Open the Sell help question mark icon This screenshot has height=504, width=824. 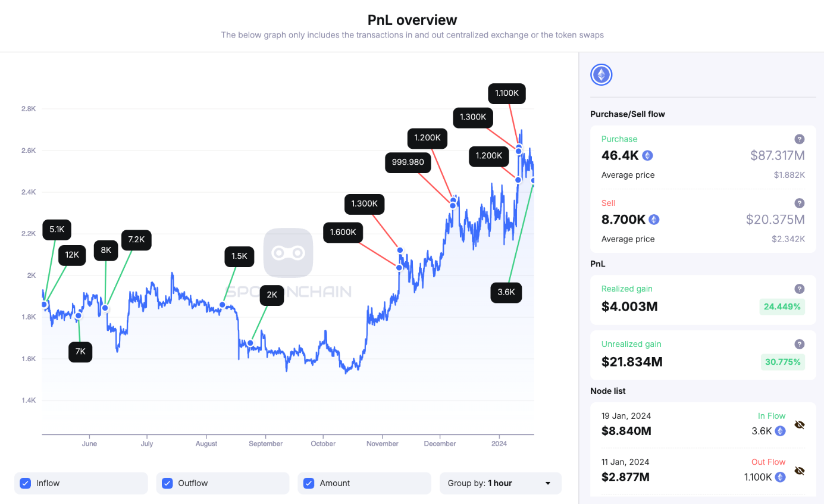click(x=800, y=203)
